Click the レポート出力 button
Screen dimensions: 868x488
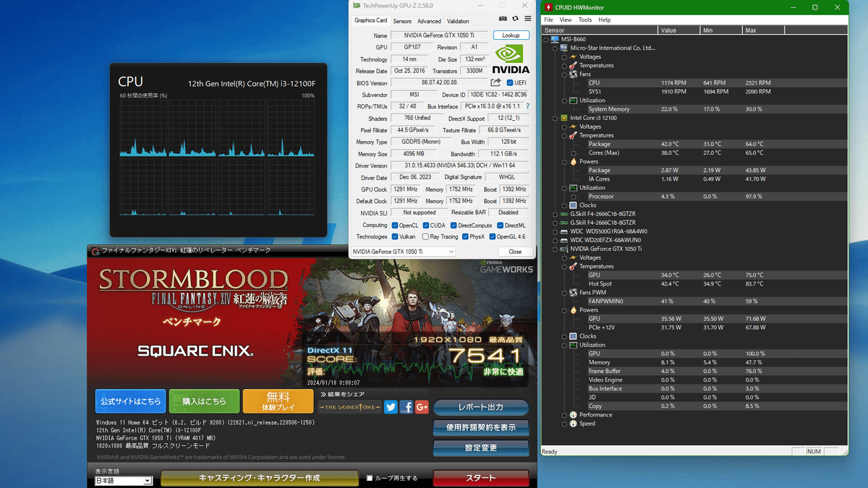[481, 407]
